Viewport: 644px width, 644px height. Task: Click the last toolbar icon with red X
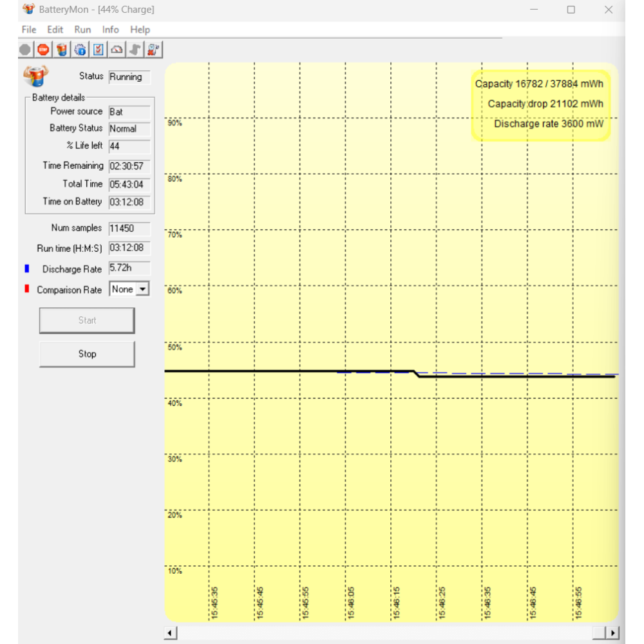153,49
